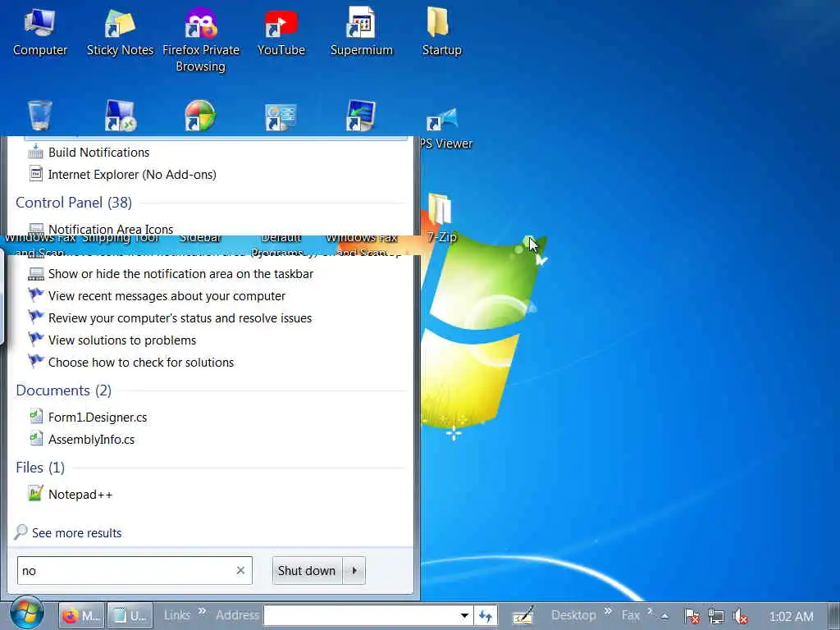Select the Startup folder on the desktop
This screenshot has height=630, width=840.
[441, 32]
